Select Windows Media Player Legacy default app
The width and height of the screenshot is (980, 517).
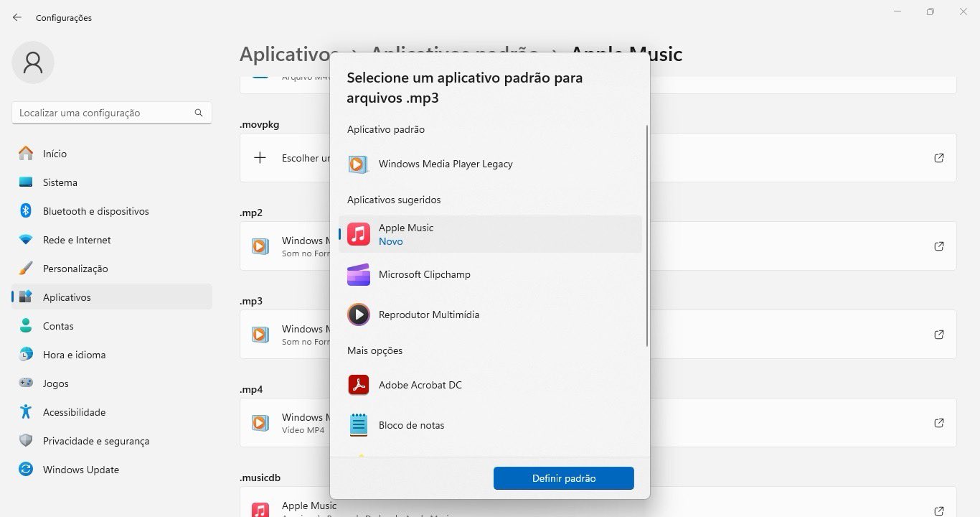[x=490, y=164]
